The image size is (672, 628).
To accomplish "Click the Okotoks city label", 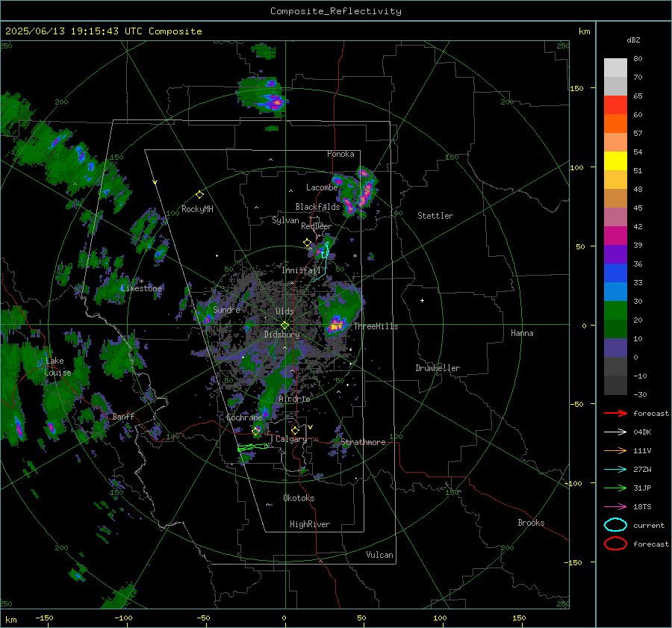I will (x=299, y=498).
